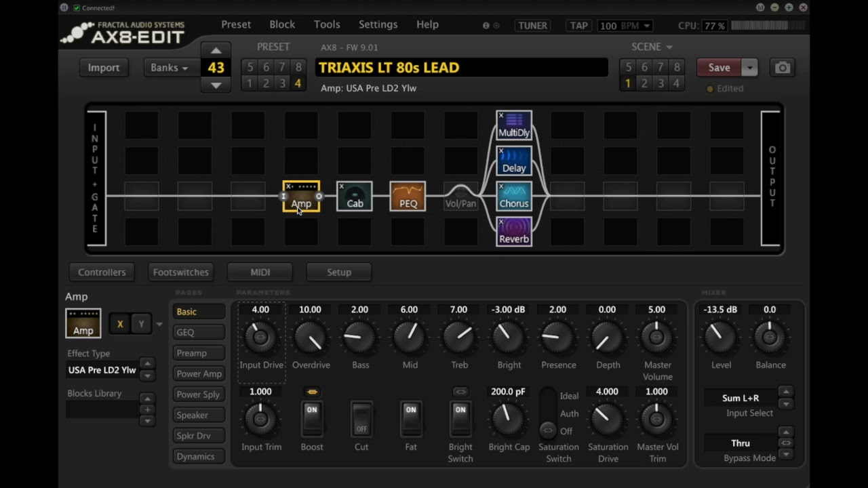The height and width of the screenshot is (488, 868).
Task: Click the plus icon in Blocks Library
Action: click(x=146, y=409)
